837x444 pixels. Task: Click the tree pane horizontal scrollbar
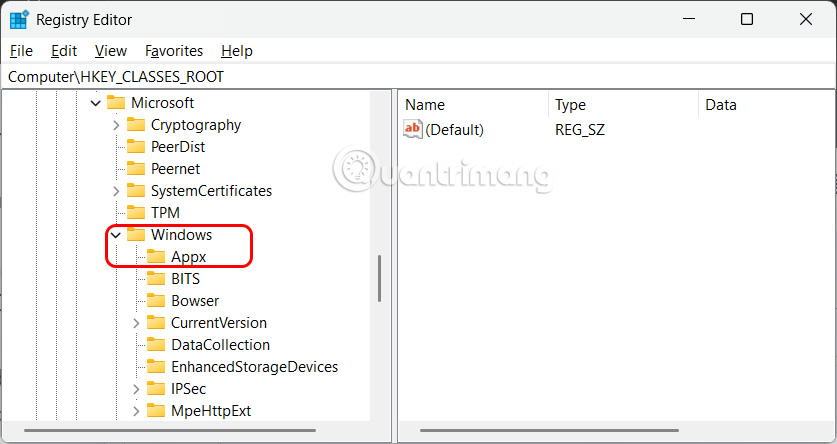point(170,430)
